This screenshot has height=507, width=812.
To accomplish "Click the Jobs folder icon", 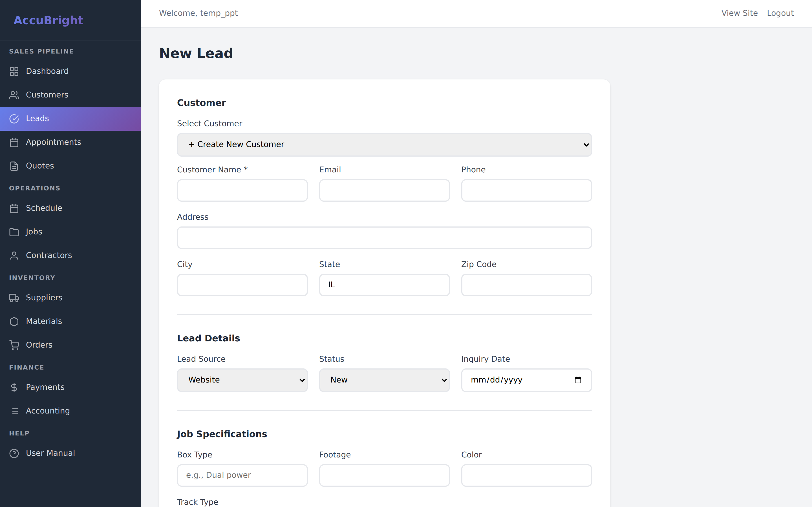I will (14, 232).
